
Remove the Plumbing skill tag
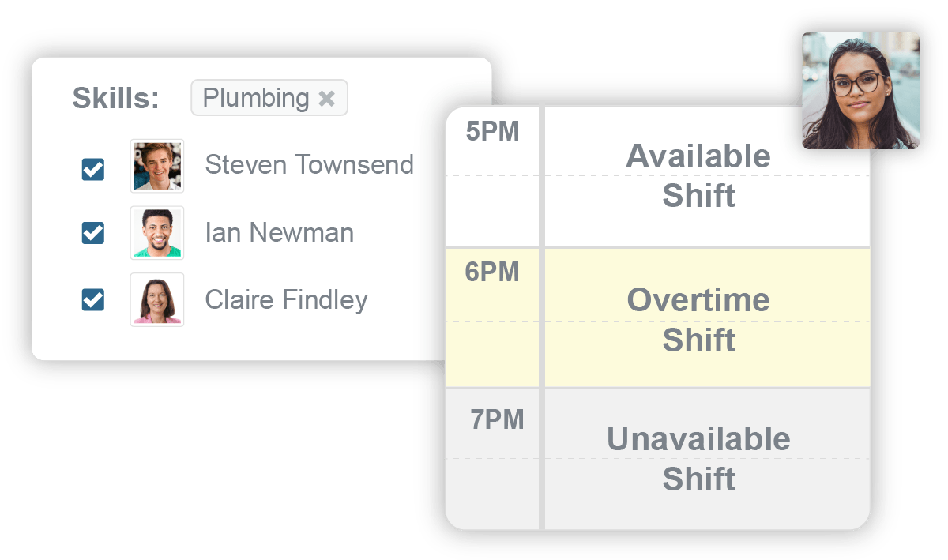[x=326, y=99]
